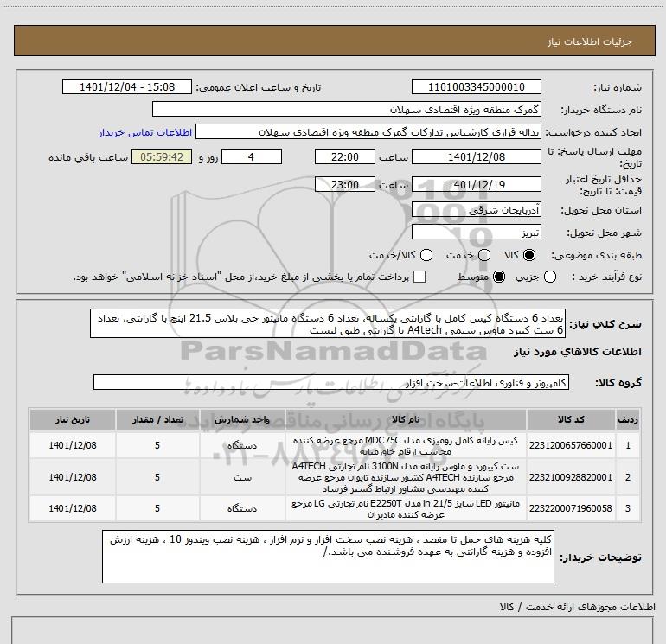Image resolution: width=666 pixels, height=644 pixels.
Task: Select product code 2231200657660001
Action: [x=571, y=445]
